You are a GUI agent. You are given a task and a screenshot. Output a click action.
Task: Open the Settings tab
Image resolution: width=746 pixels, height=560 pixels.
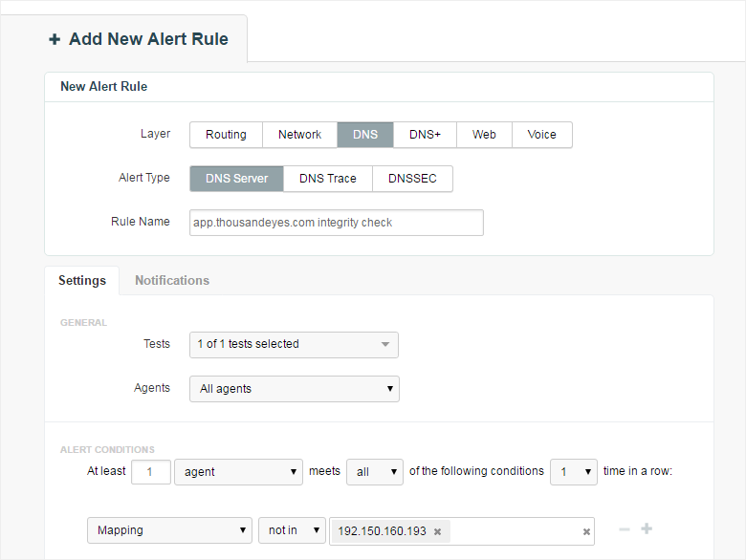point(82,281)
